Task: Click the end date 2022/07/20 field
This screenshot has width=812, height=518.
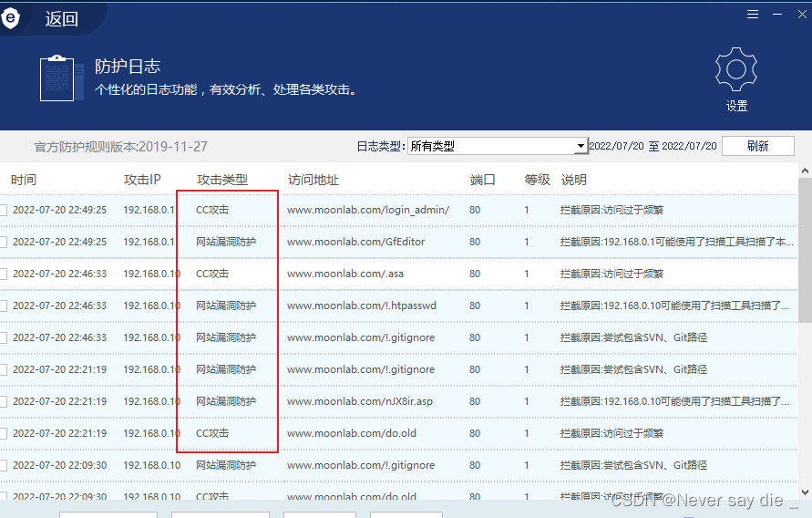Action: click(689, 146)
